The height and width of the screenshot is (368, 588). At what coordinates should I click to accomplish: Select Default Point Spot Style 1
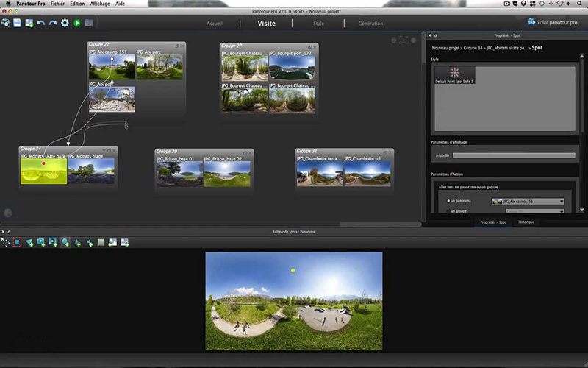(x=454, y=75)
